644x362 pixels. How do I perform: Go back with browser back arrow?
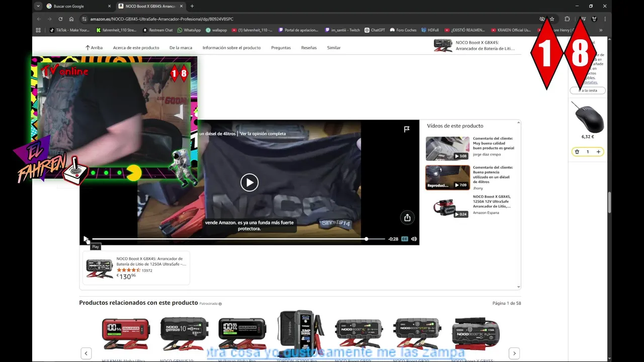click(39, 19)
